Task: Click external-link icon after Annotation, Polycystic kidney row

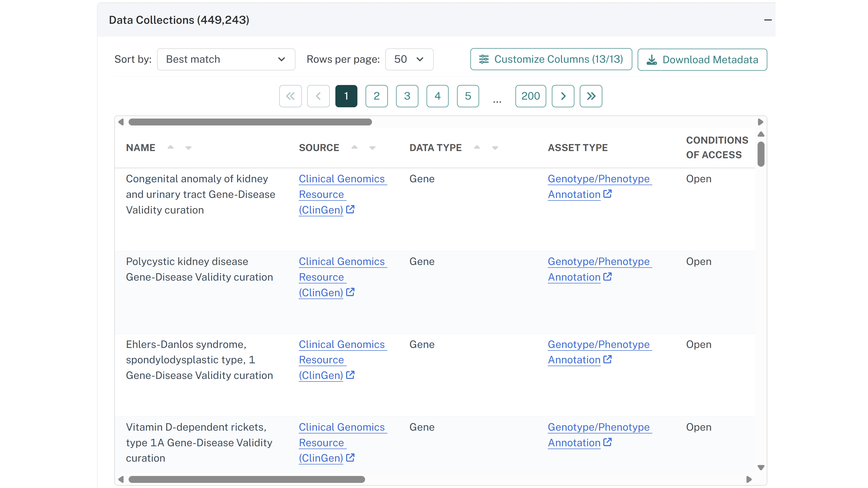Action: coord(607,277)
